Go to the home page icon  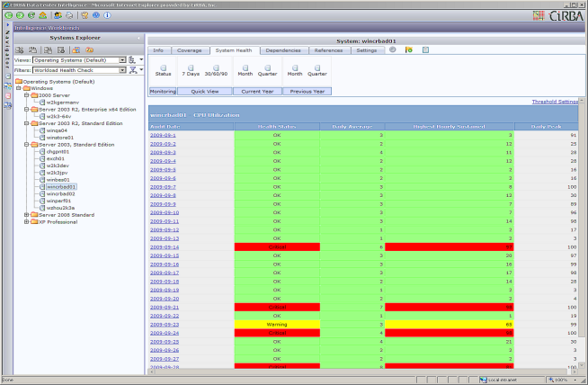tap(43, 15)
